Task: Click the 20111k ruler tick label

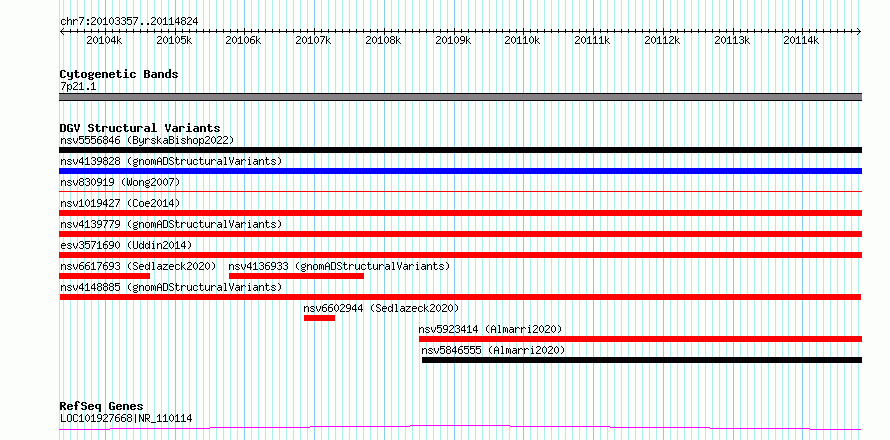Action: 593,40
